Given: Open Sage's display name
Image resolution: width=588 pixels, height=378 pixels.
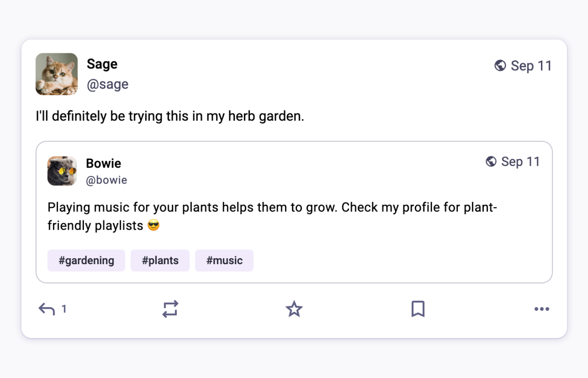Looking at the screenshot, I should [x=102, y=64].
